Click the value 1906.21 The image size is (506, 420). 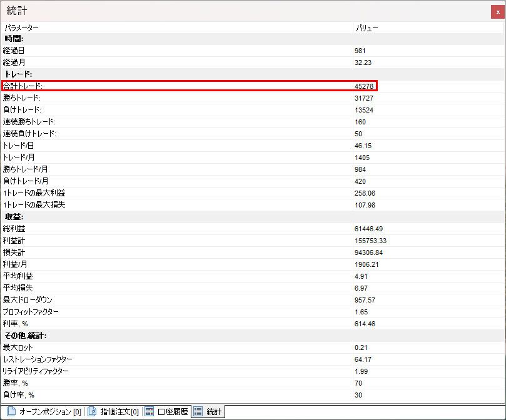point(367,264)
